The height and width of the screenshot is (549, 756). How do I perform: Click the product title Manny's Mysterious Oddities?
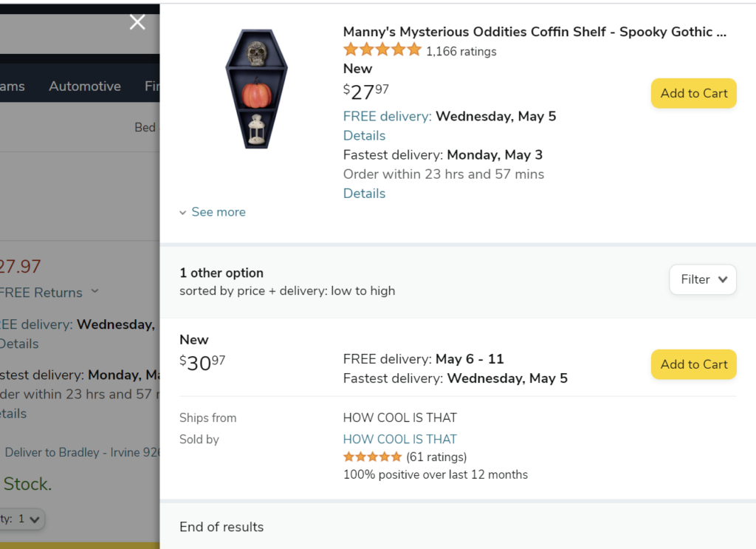[x=535, y=32]
